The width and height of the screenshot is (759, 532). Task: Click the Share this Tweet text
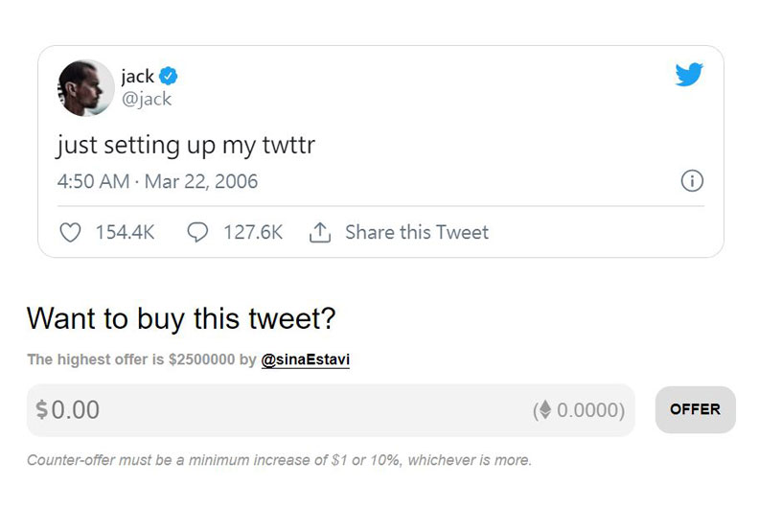[416, 232]
